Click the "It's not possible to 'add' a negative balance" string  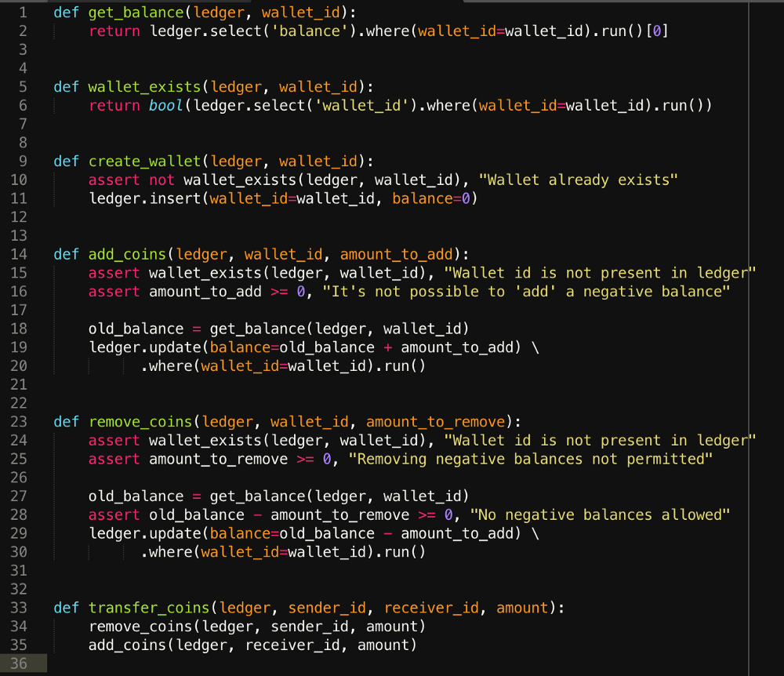click(x=527, y=292)
